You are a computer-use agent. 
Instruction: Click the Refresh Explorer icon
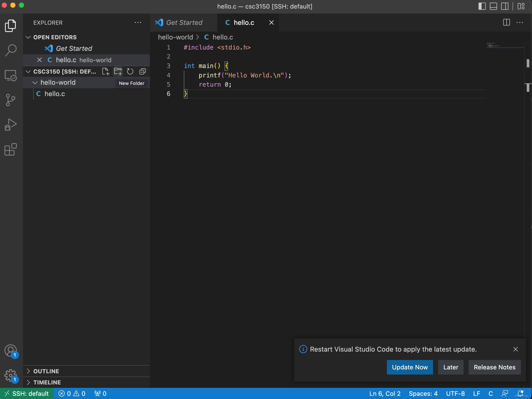(x=130, y=71)
